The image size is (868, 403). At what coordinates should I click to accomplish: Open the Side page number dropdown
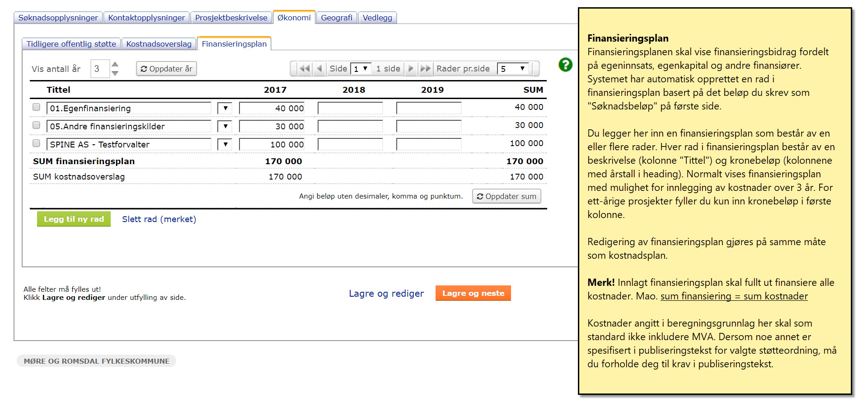(361, 69)
